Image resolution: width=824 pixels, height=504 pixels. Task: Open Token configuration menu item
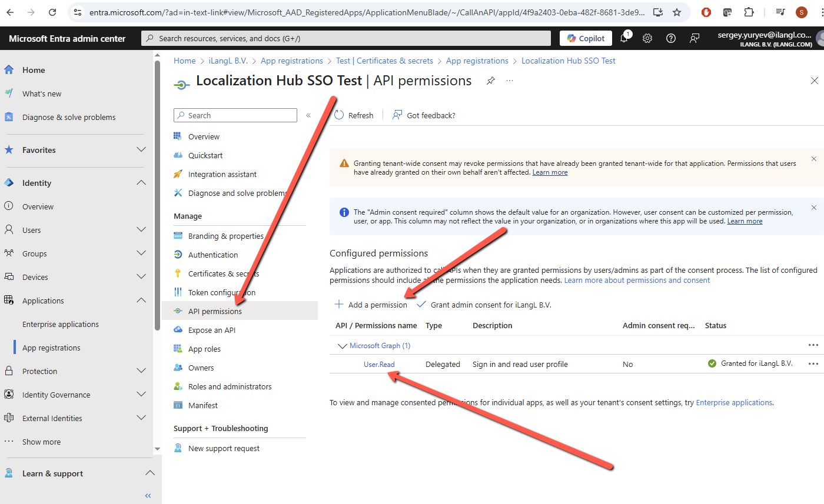tap(222, 292)
